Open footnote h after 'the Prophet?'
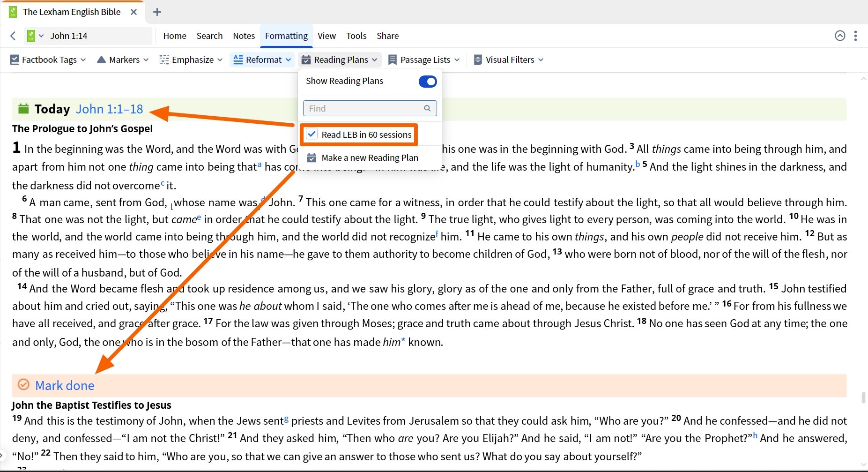The image size is (868, 472). click(x=755, y=435)
